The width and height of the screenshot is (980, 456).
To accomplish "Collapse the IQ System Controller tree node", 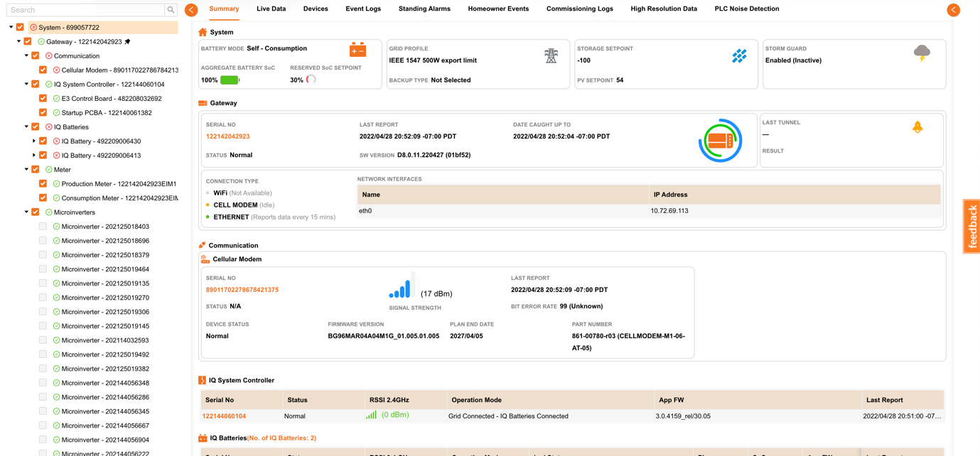I will [27, 85].
